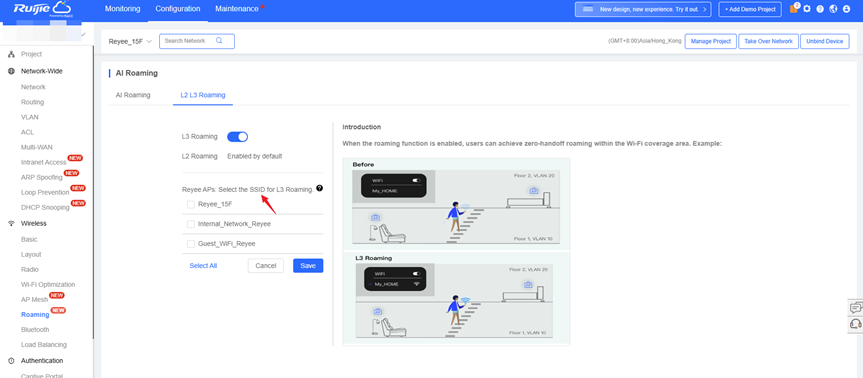Click the Authentication icon in sidebar

[11, 361]
